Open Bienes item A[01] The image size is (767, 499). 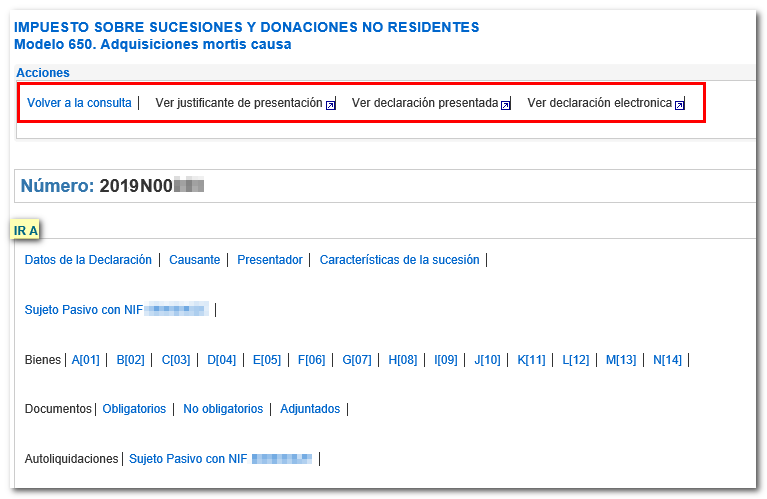(86, 360)
